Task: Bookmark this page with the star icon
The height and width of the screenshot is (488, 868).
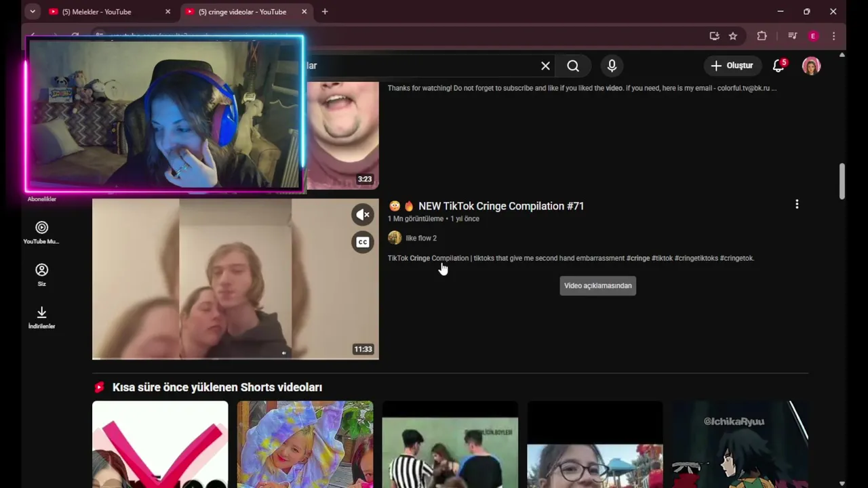Action: 733,36
